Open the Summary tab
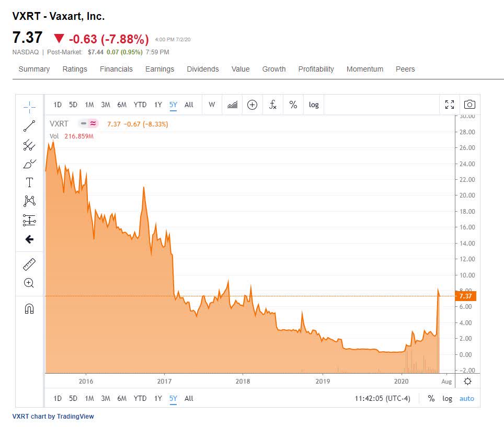This screenshot has height=427, width=504. tap(34, 69)
